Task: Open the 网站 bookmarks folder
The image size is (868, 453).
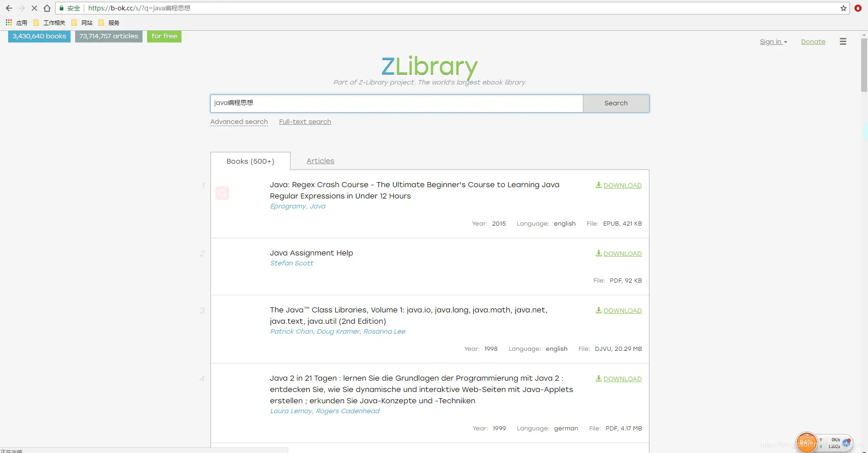Action: [x=82, y=23]
